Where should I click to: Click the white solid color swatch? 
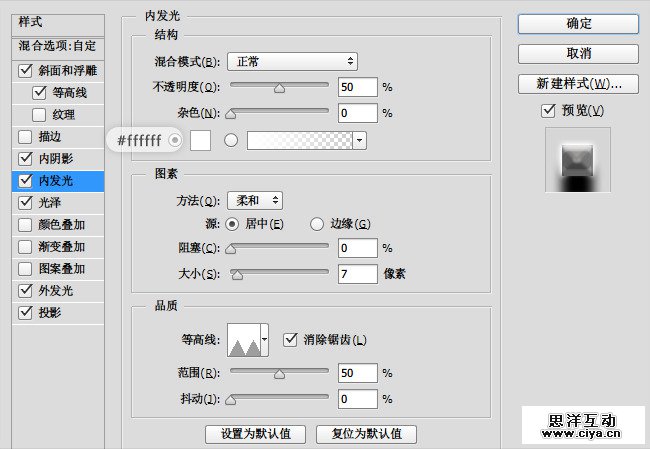pos(200,140)
